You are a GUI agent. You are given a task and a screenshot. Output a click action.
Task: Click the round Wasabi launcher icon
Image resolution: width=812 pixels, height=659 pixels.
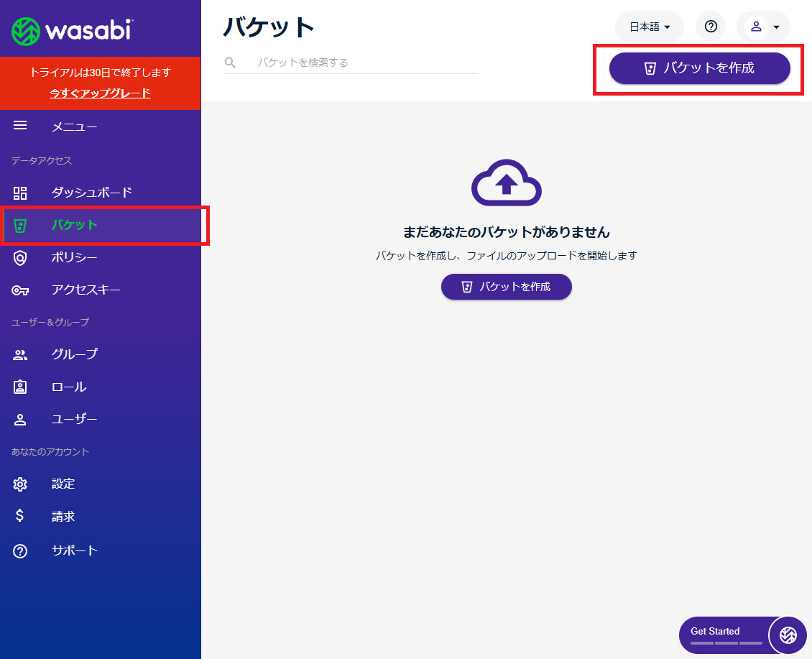788,635
